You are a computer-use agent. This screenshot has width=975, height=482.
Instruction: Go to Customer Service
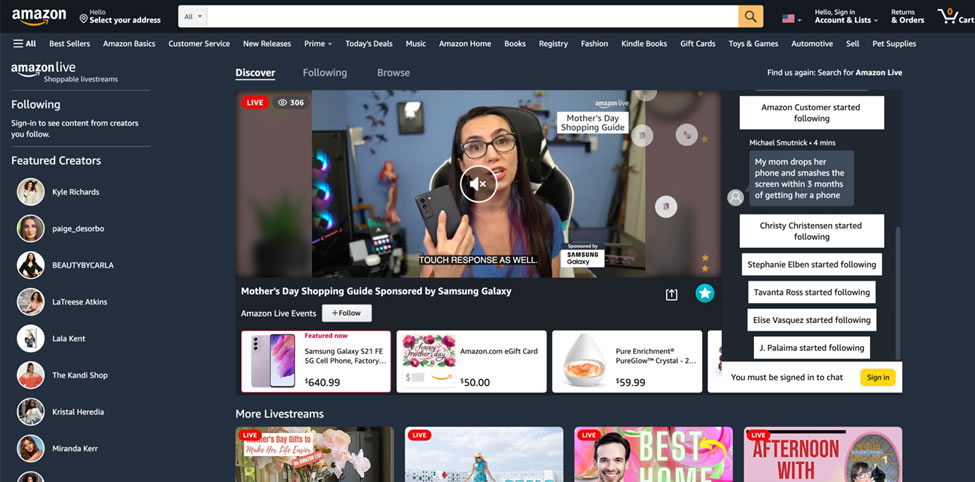tap(199, 44)
